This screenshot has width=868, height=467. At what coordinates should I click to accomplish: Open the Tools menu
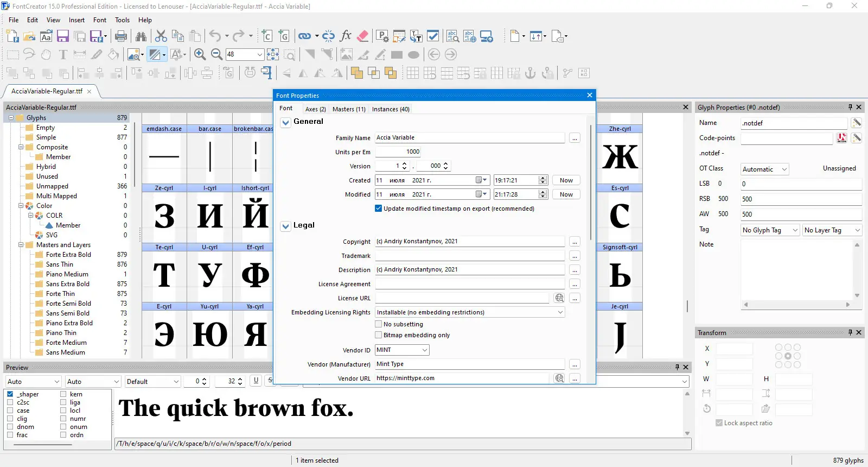[122, 20]
